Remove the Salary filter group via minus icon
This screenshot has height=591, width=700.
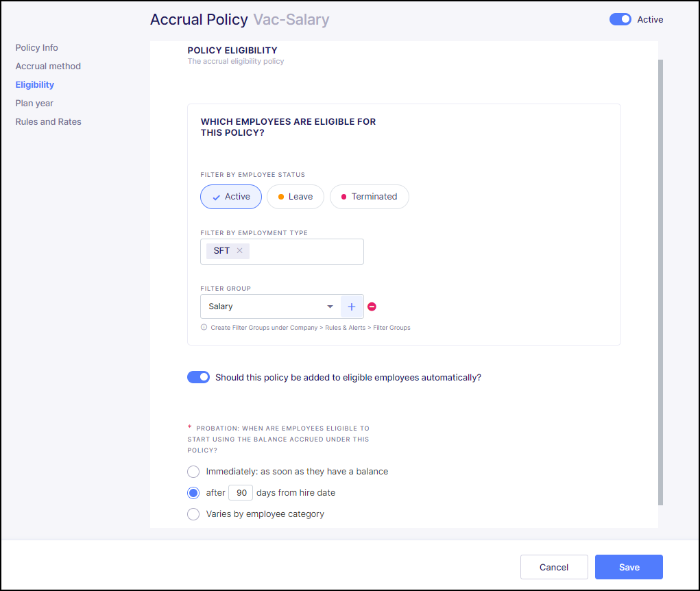click(x=372, y=306)
